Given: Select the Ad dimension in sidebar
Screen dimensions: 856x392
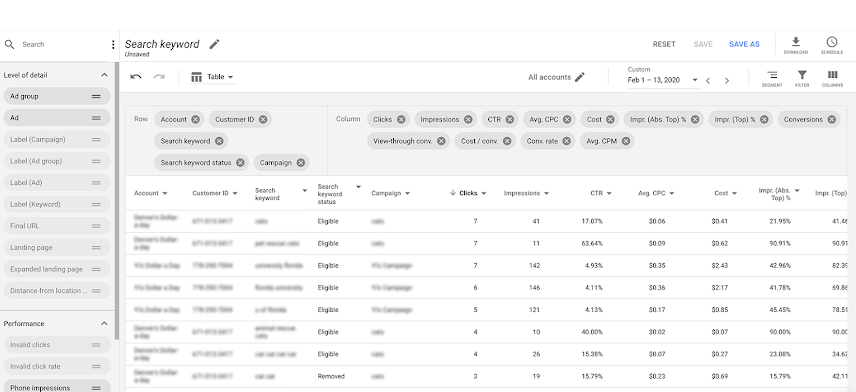Looking at the screenshot, I should [x=57, y=118].
